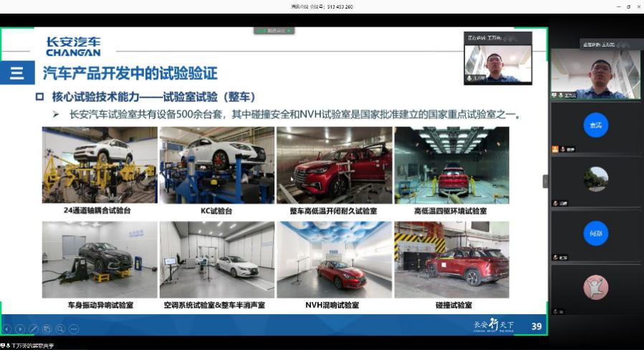Click the crash test lab photo 碰撞试验室
Screen dimensions: 644x350
coord(451,260)
